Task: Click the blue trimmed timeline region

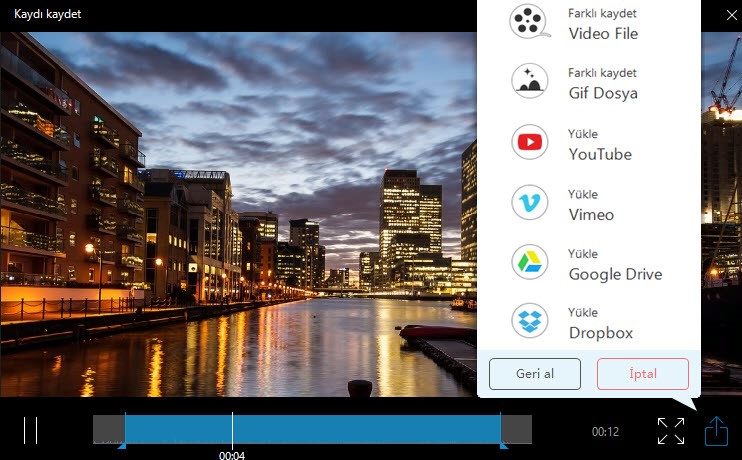Action: click(x=313, y=429)
